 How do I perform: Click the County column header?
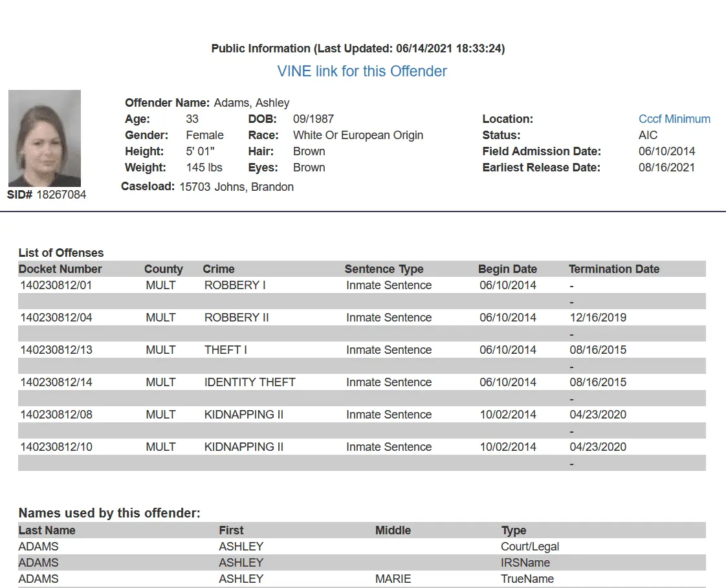pyautogui.click(x=163, y=269)
